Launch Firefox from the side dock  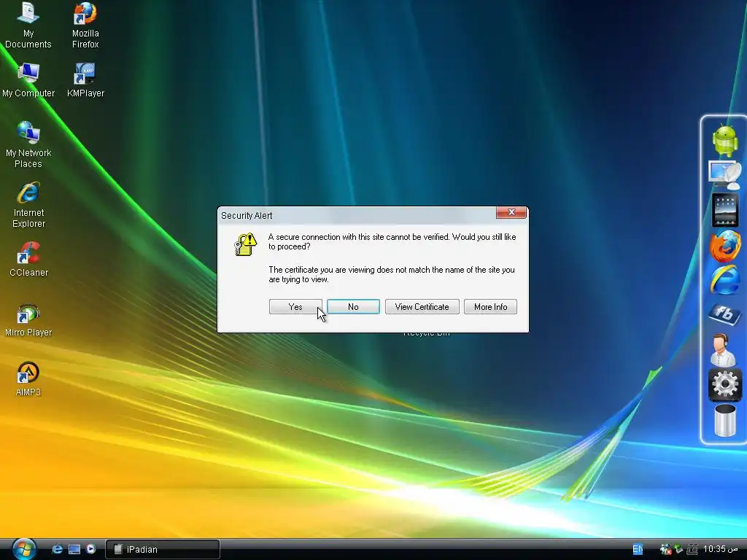tap(724, 245)
